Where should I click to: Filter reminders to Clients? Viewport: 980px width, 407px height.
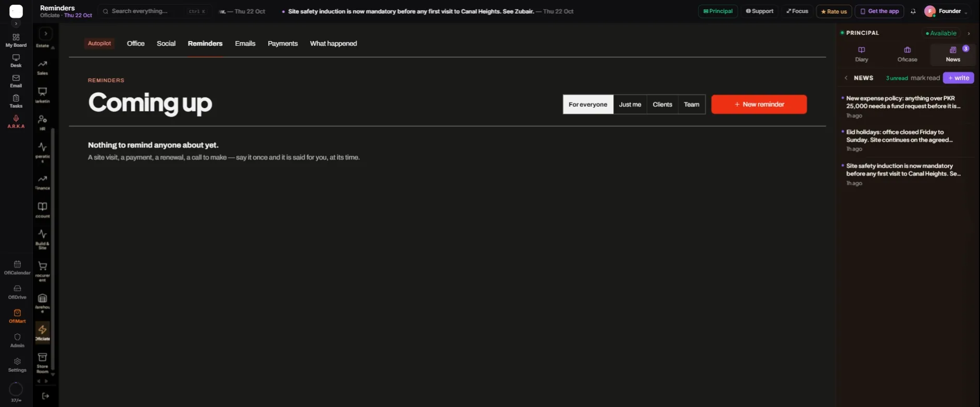tap(662, 105)
